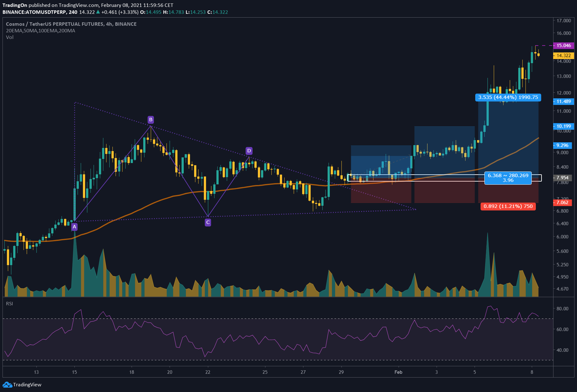Click the 10.199 blue price label
This screenshot has width=577, height=392.
coord(563,126)
